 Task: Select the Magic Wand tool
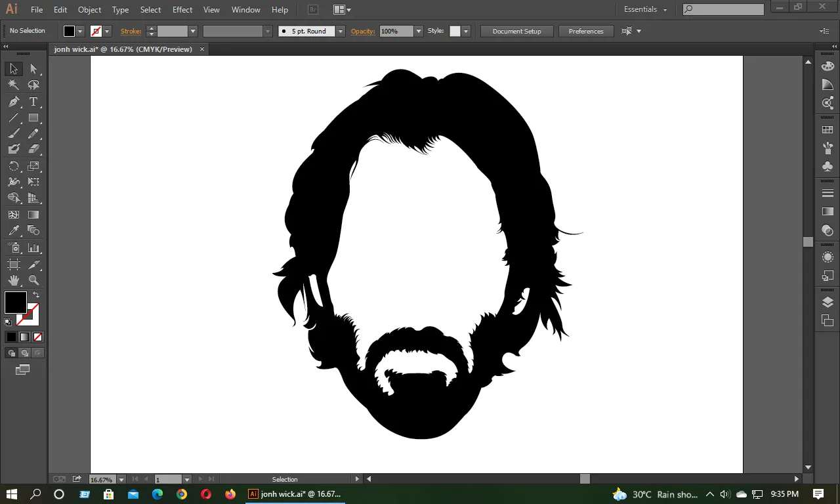(x=14, y=85)
